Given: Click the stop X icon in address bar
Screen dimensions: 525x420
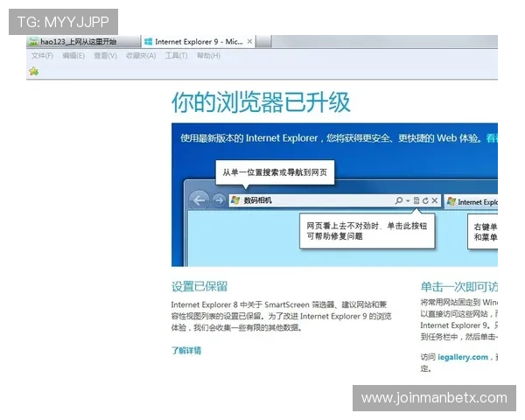Looking at the screenshot, I should point(435,200).
